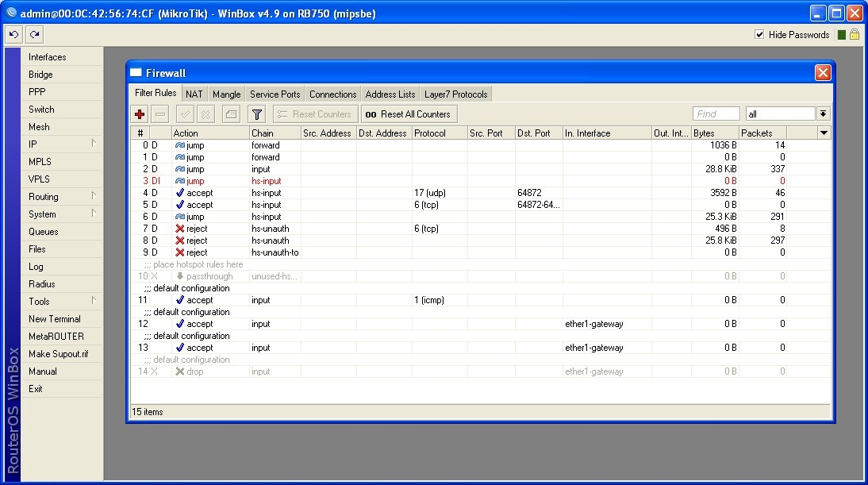The width and height of the screenshot is (868, 485).
Task: Close the Firewall window
Action: point(823,72)
